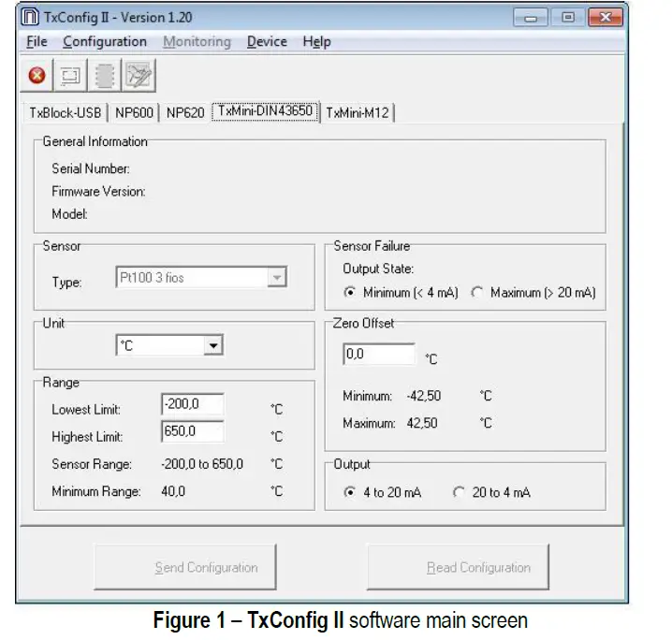Image resolution: width=672 pixels, height=640 pixels.
Task: Switch to the NP600 tab
Action: (134, 112)
